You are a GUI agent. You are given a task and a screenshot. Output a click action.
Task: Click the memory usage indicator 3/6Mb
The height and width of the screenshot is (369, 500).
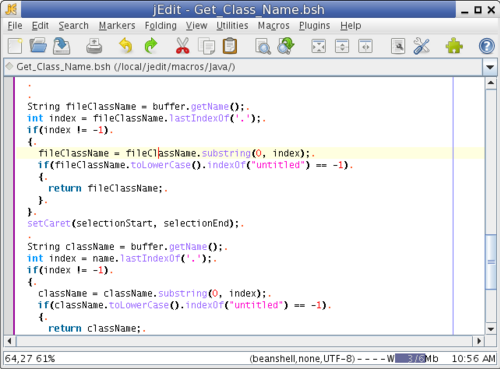click(417, 359)
